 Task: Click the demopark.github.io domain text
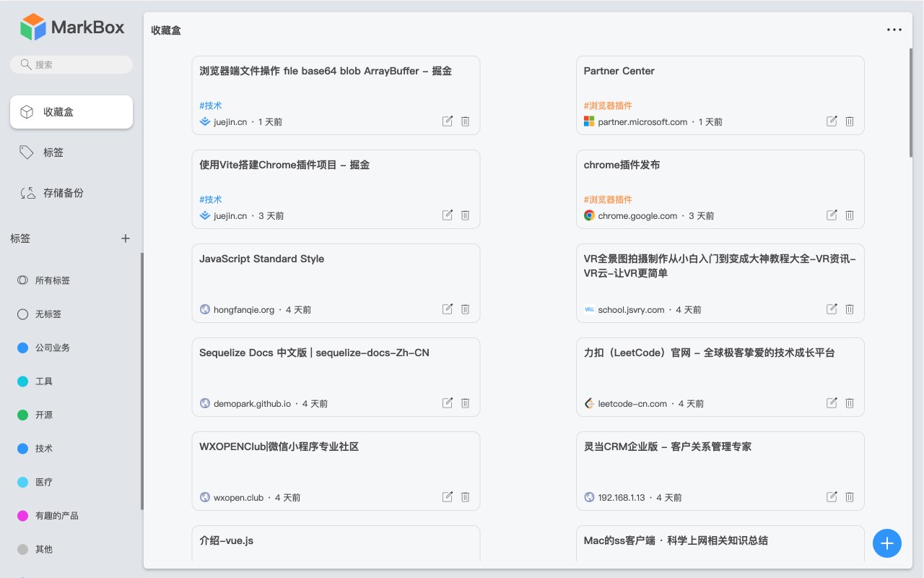(252, 404)
